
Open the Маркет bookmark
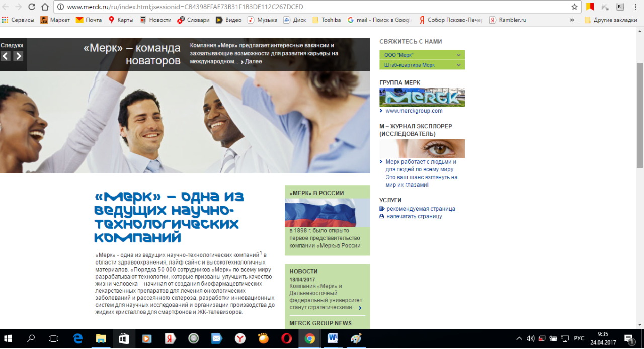(x=55, y=20)
